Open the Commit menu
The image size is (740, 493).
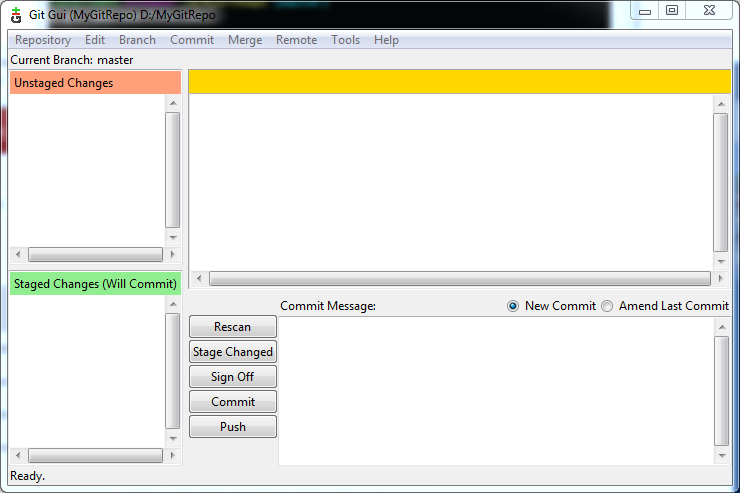click(192, 40)
